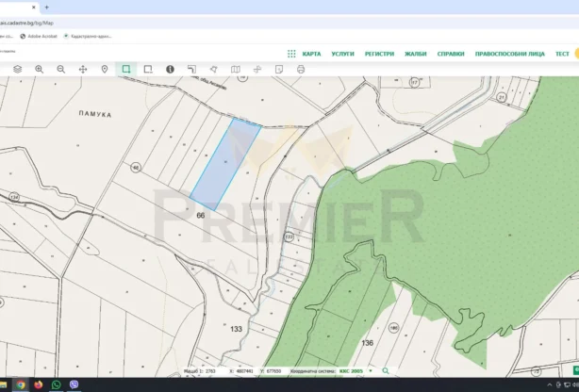
Task: Open the info identify tool
Action: point(170,69)
